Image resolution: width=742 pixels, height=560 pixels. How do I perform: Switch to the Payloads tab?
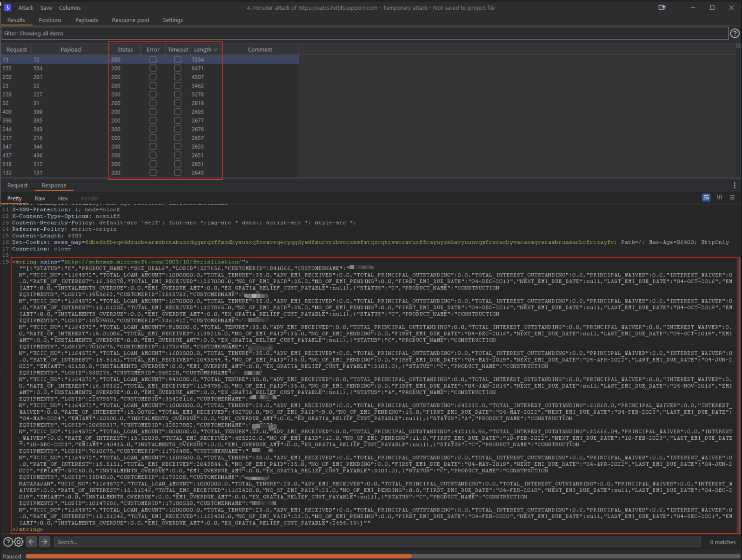click(x=87, y=20)
